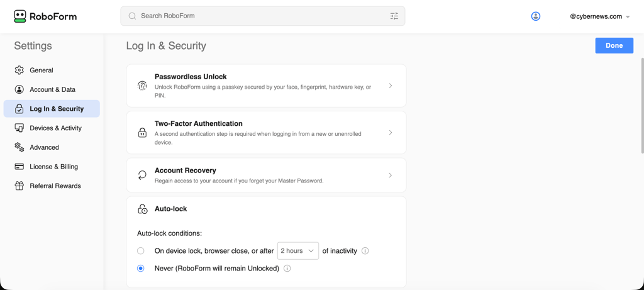Viewport: 644px width, 290px height.
Task: Click the Two-Factor Authentication title
Action: [x=198, y=124]
